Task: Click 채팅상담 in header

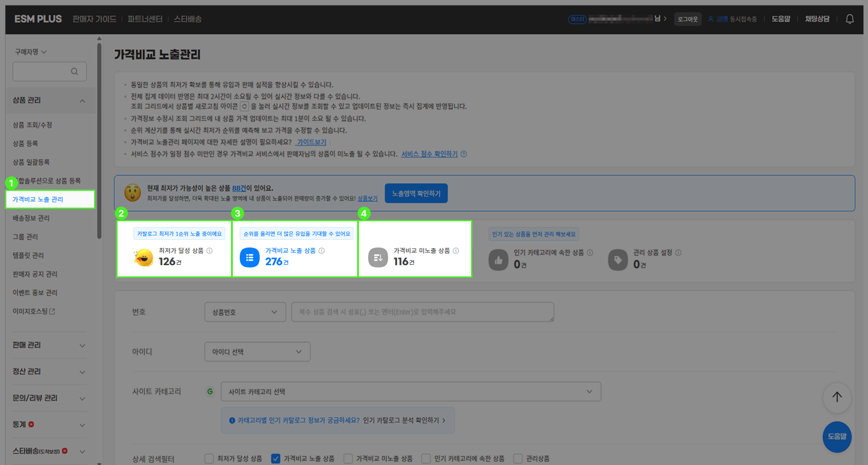Action: coord(817,19)
